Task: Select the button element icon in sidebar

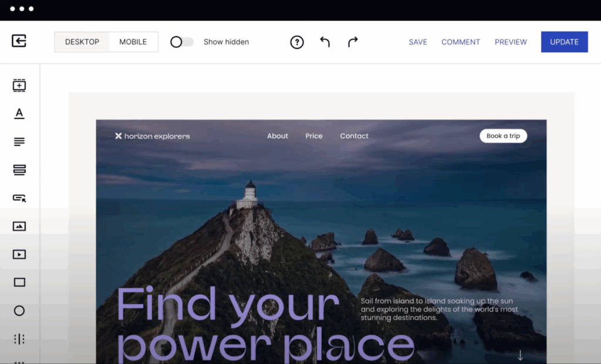Action: click(19, 198)
